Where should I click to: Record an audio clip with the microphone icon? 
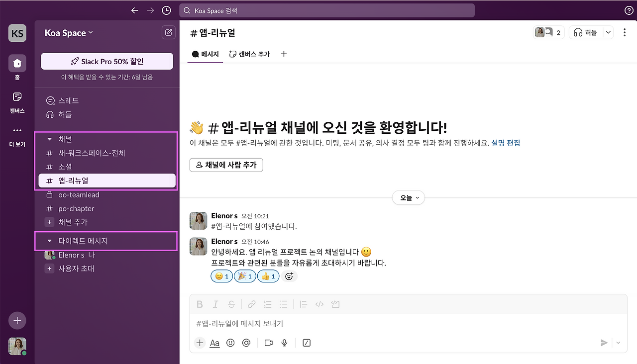(x=284, y=343)
